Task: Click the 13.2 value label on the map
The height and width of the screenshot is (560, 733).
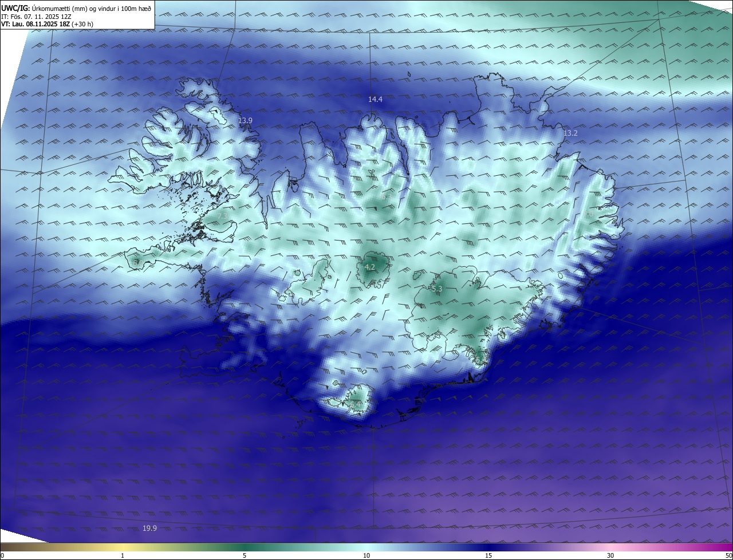Action: (x=570, y=133)
